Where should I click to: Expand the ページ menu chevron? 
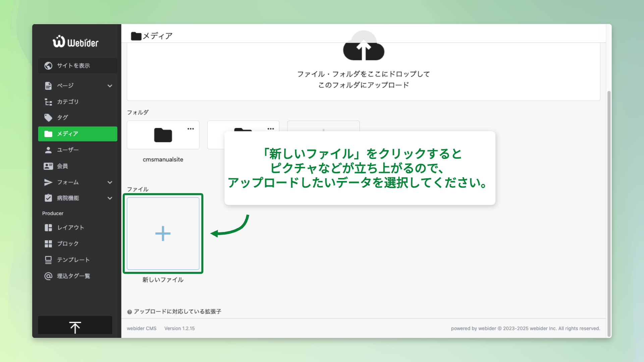pyautogui.click(x=110, y=86)
